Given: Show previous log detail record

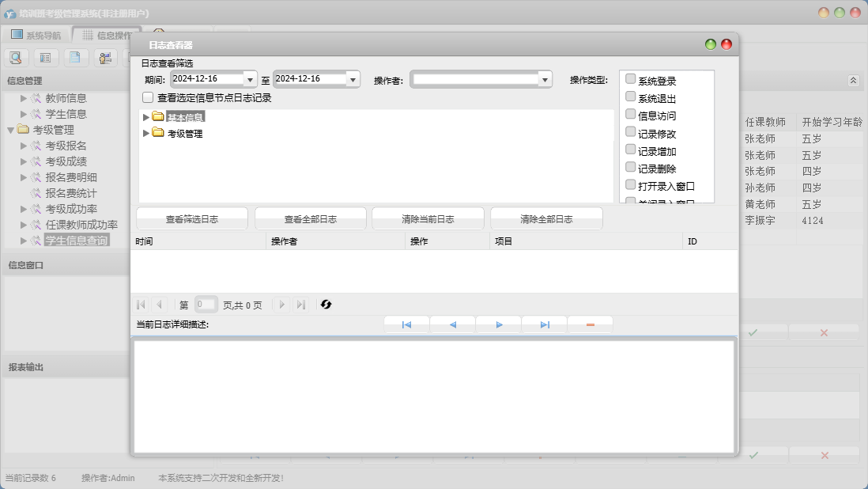Looking at the screenshot, I should point(453,324).
